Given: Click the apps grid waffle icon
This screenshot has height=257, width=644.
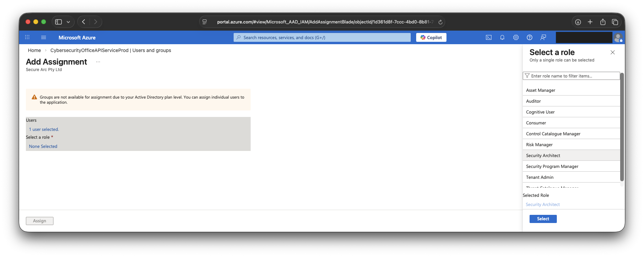Looking at the screenshot, I should tap(27, 37).
